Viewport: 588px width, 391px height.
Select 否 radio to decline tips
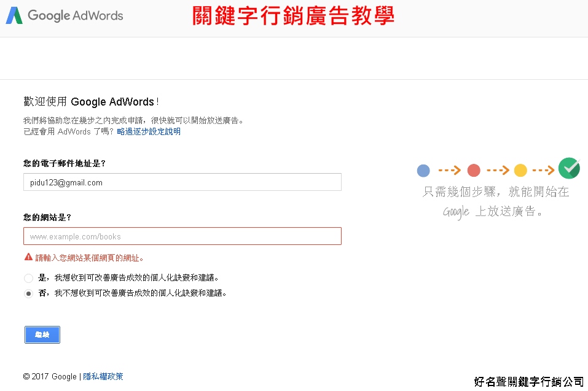click(x=28, y=293)
